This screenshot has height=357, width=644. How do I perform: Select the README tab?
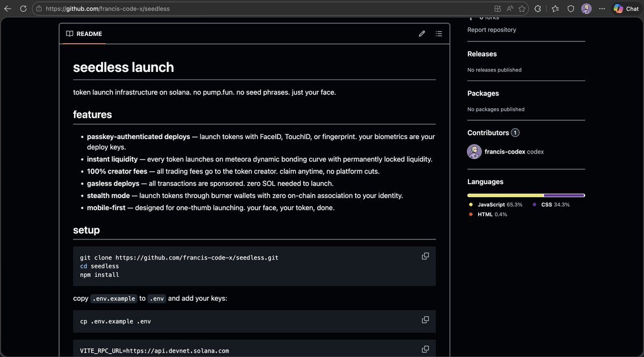84,34
